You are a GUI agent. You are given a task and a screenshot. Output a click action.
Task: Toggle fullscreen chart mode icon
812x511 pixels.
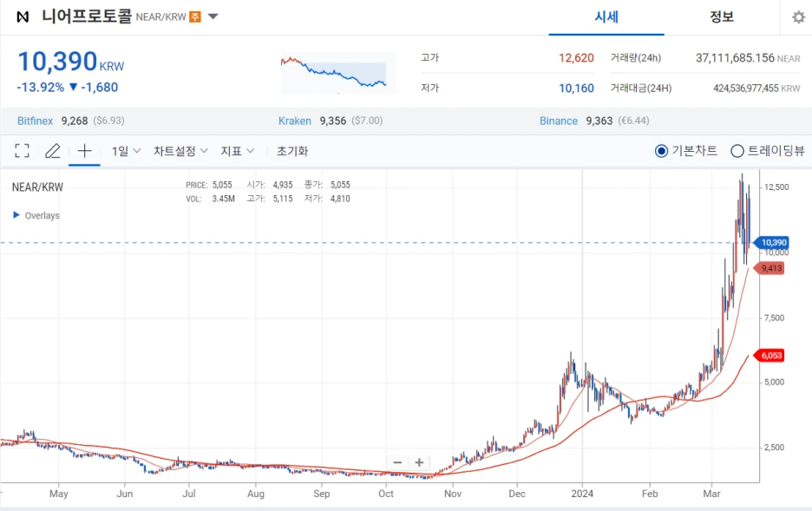(22, 151)
